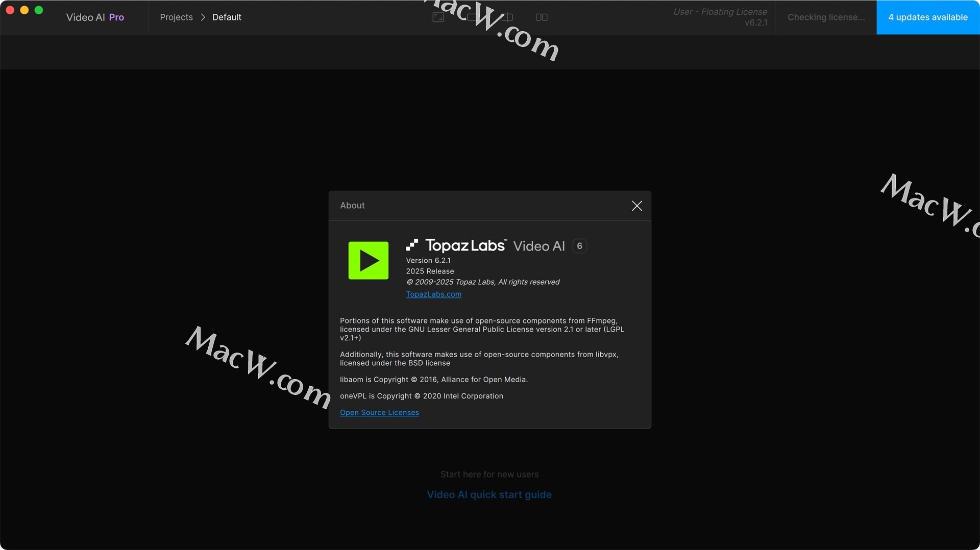Screen dimensions: 980x550
Task: Click the 2025 Release text
Action: point(430,271)
